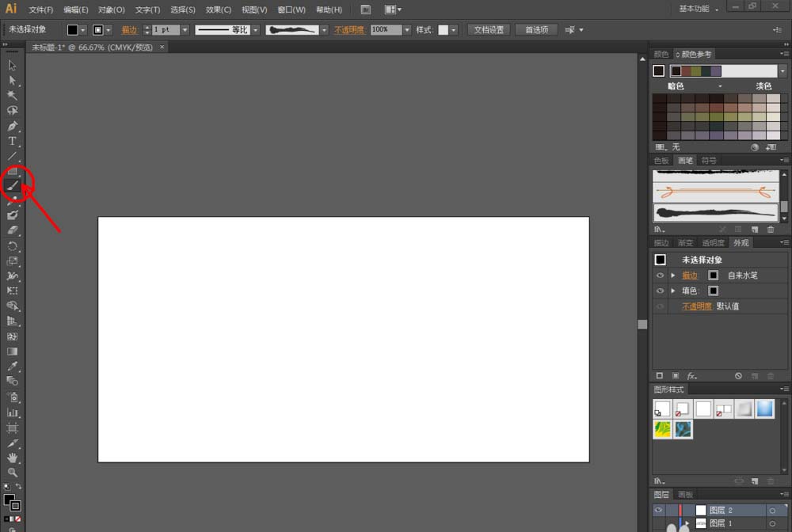Viewport: 792px width, 532px height.
Task: Toggle visibility eye of 描边 appearance row
Action: pos(660,275)
